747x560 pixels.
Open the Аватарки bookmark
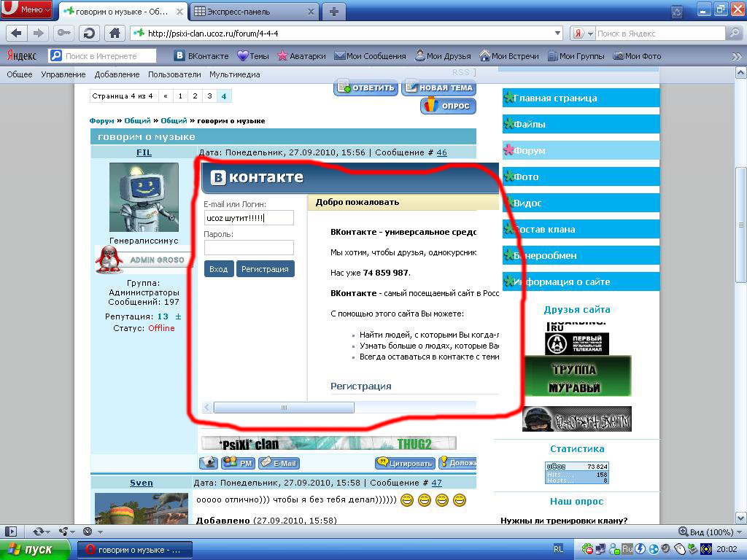coord(301,55)
